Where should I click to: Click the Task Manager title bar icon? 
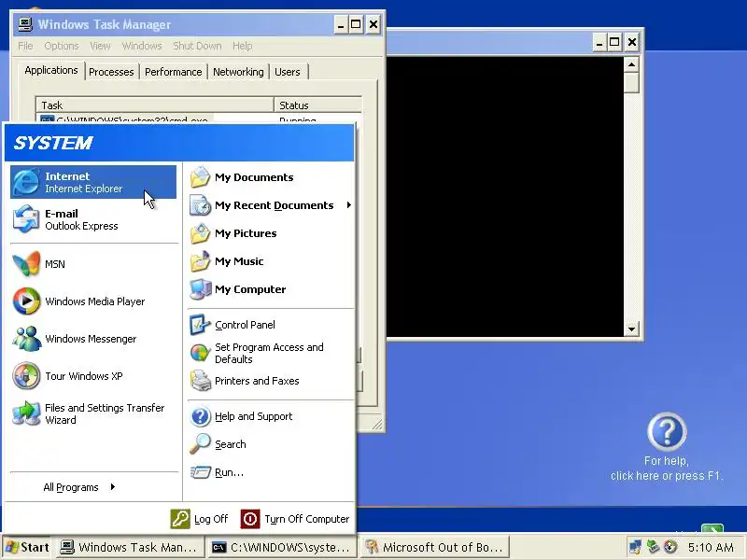tap(25, 24)
